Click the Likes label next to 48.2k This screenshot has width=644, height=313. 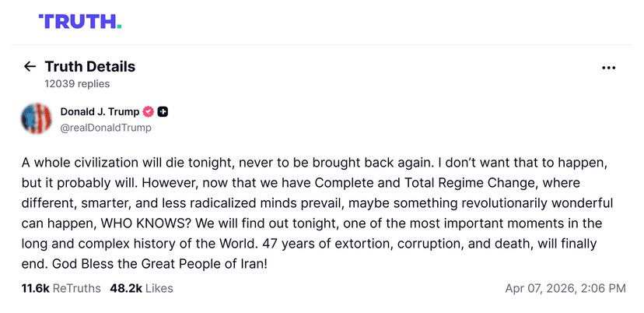(x=159, y=289)
